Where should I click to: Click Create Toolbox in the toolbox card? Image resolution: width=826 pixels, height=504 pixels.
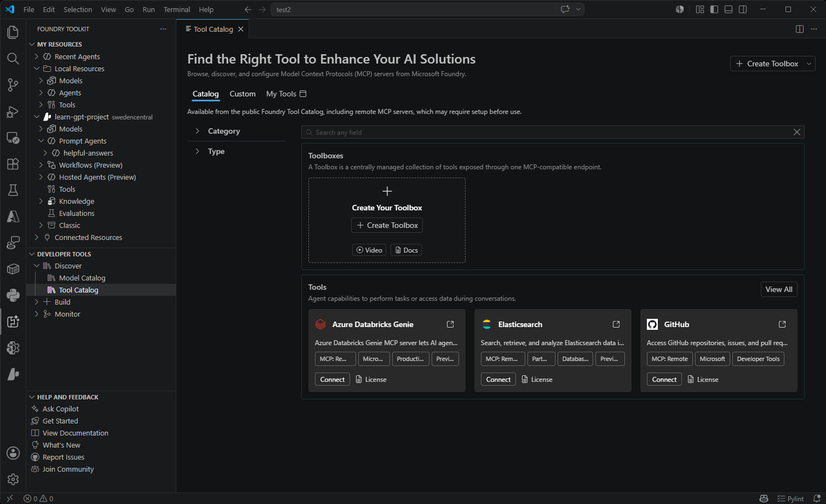click(387, 225)
